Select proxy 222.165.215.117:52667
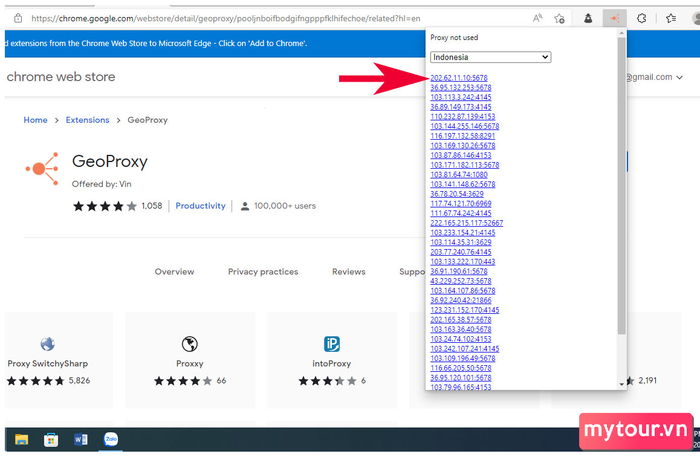Viewport: 700px width, 459px height. [467, 223]
